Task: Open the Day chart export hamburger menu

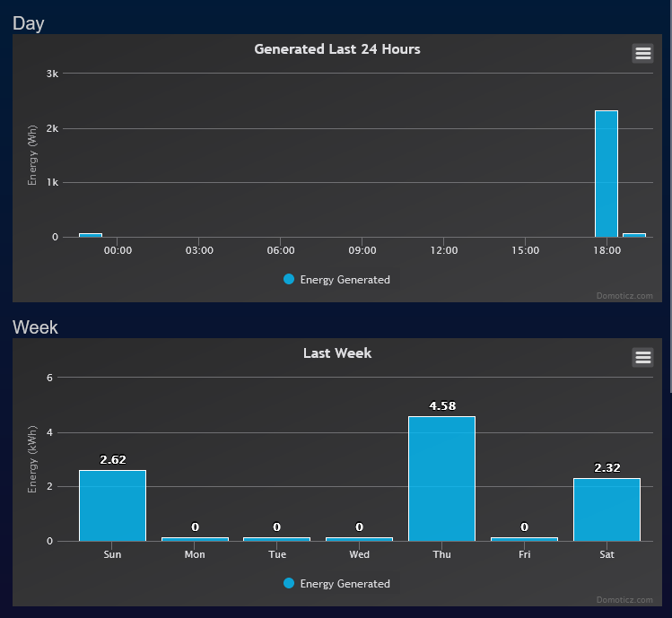Action: tap(642, 54)
